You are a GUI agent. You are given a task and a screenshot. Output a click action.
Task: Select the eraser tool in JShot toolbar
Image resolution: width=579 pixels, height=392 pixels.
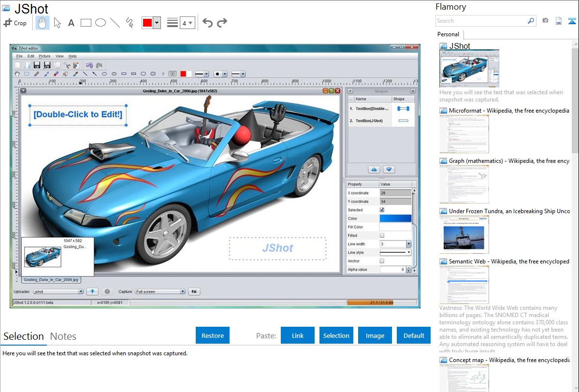click(56, 74)
